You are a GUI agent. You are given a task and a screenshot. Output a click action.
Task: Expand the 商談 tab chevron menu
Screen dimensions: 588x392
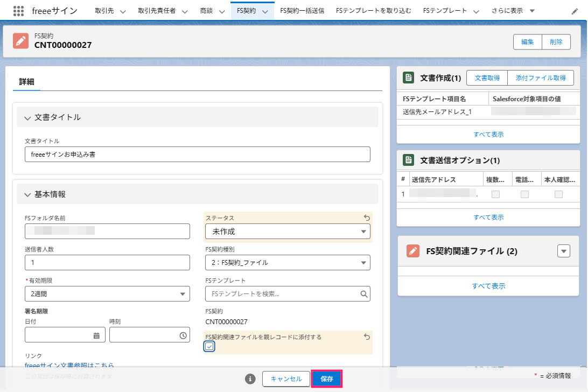point(222,11)
